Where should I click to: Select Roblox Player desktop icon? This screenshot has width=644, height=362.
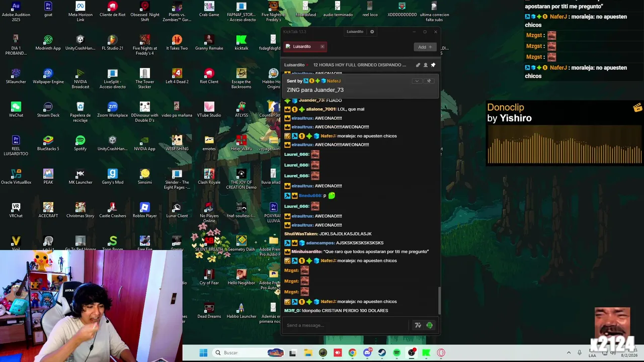(144, 211)
